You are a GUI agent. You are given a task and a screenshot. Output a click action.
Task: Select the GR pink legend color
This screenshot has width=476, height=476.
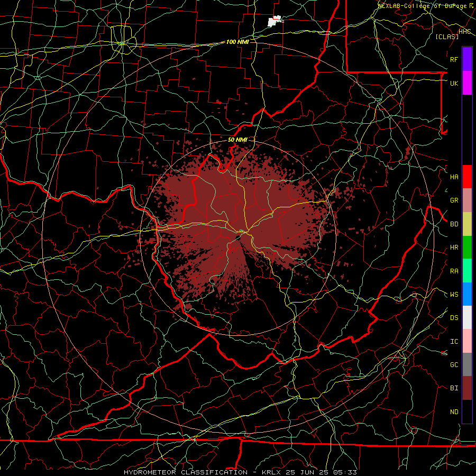tap(467, 200)
